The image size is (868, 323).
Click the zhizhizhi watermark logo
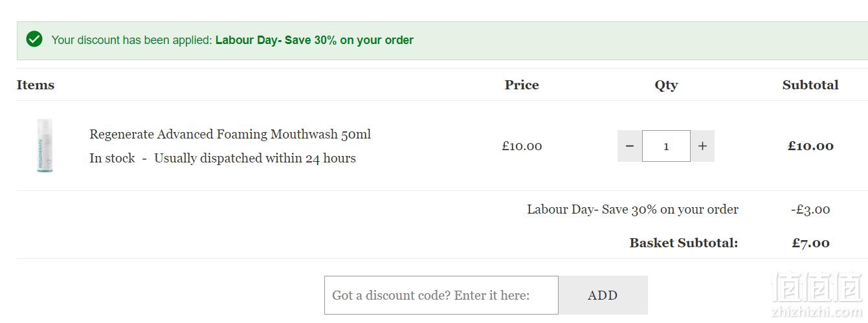click(x=818, y=295)
